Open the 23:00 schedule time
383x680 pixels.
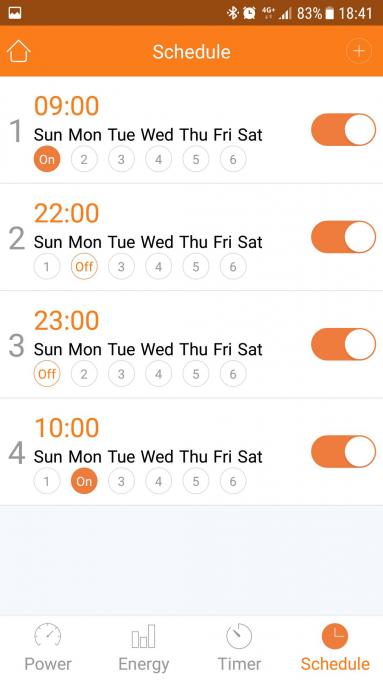point(67,321)
